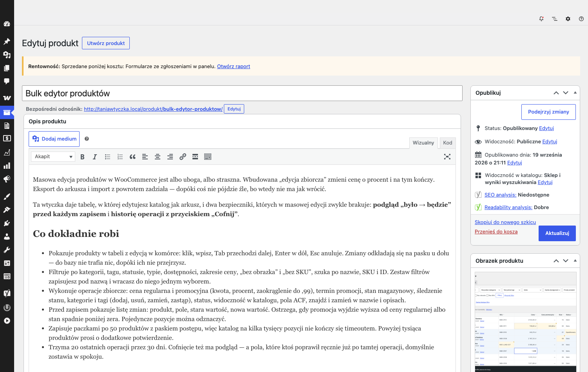Move product to trash via Przenieś do kosza

[496, 232]
